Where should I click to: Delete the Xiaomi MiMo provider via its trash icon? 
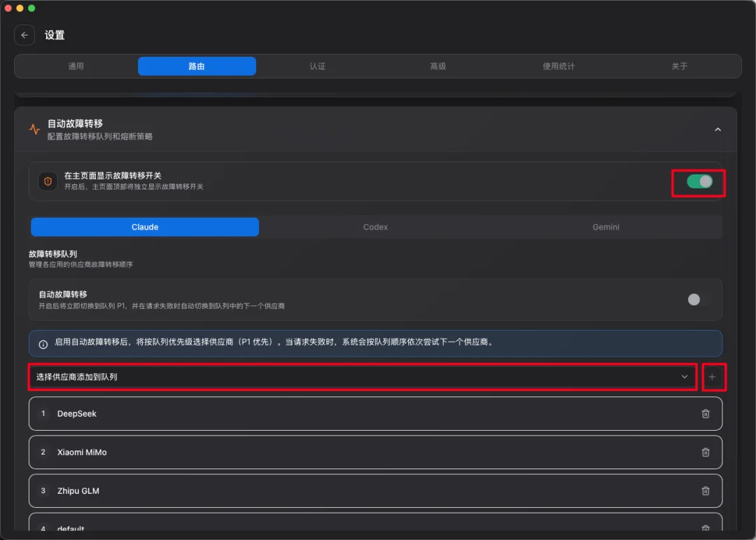[706, 452]
